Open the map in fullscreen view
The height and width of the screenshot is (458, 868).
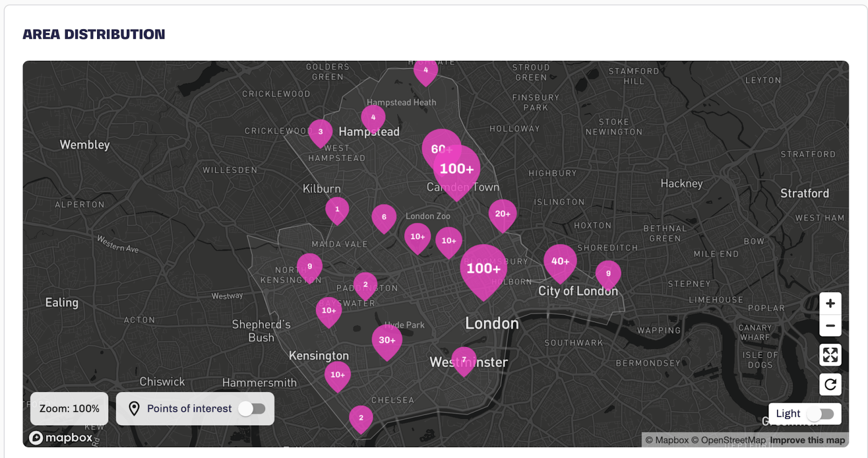pos(830,355)
